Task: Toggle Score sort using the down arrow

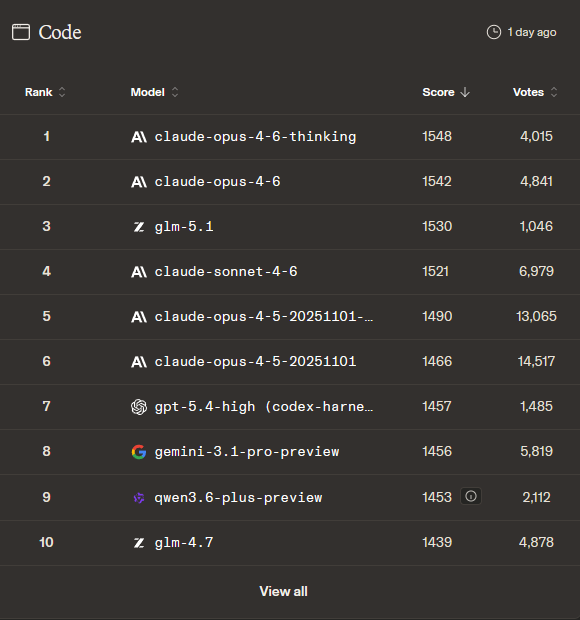Action: pyautogui.click(x=465, y=92)
